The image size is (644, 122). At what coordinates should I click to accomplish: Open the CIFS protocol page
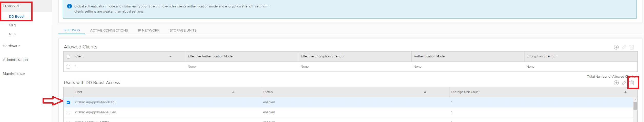point(13,25)
